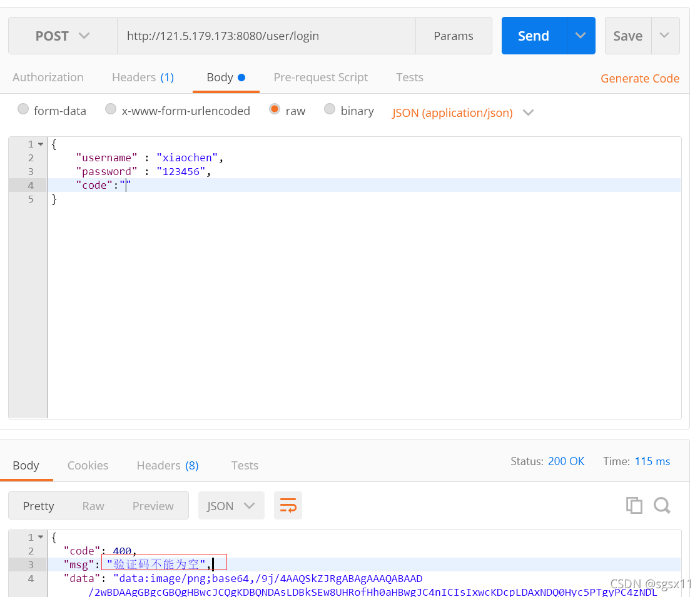700x597 pixels.
Task: Open the JSON (application/json) content type dropdown
Action: [x=462, y=113]
